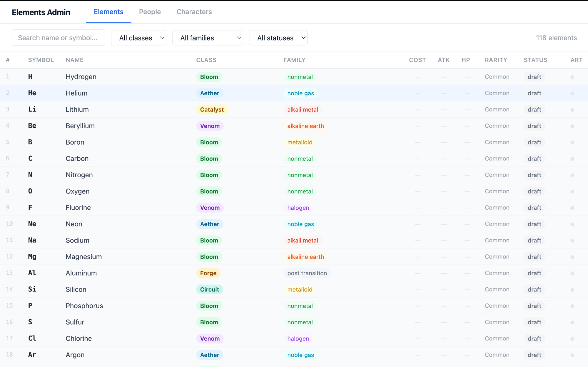Screen dimensions: 588x367
Task: Click the noble gas family tag for Neon
Action: (x=300, y=224)
